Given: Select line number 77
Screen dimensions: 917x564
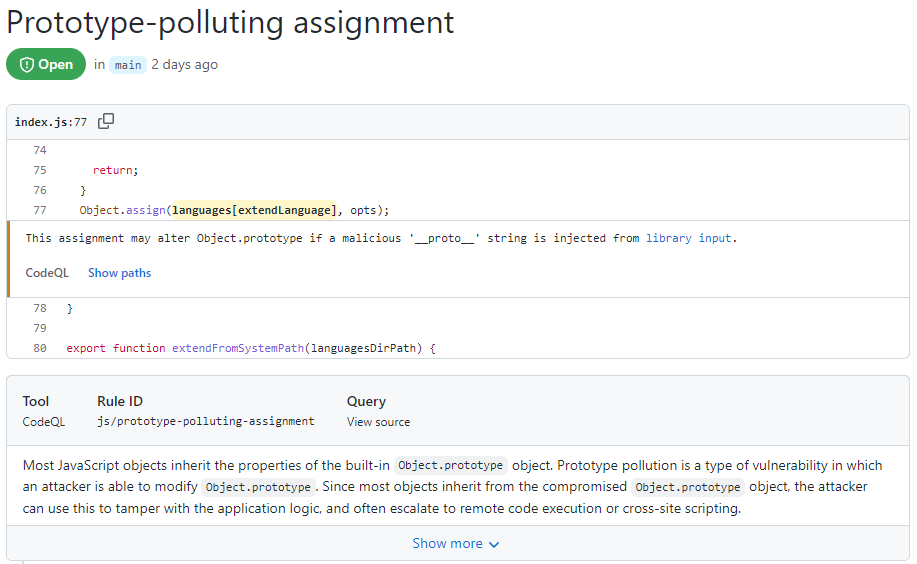Looking at the screenshot, I should [40, 210].
